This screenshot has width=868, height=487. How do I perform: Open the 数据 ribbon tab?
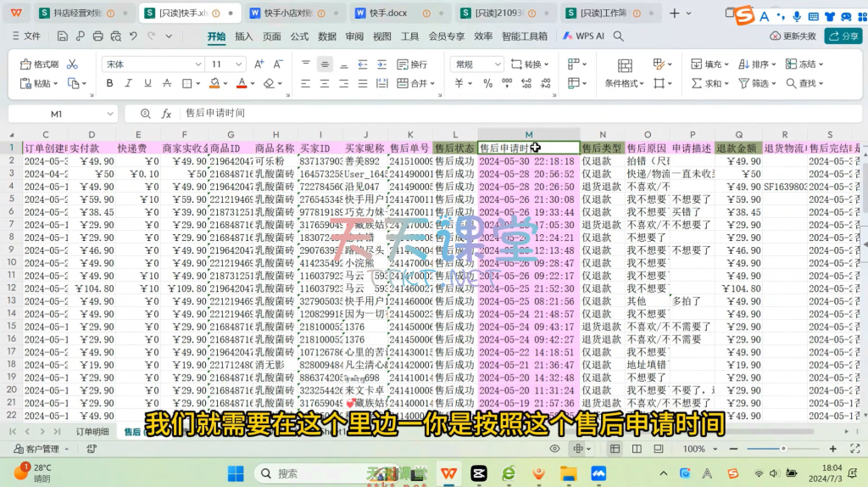(x=327, y=36)
